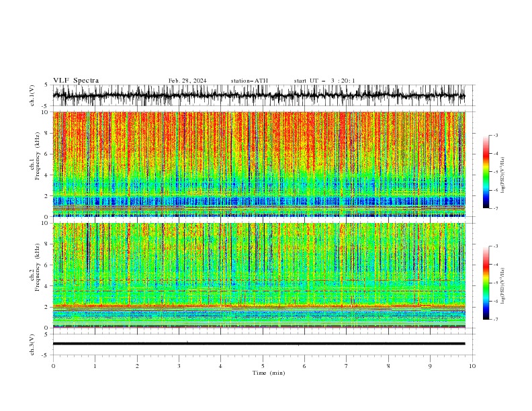This screenshot has width=532, height=411.
Task: Click the "start UT = 3 :20: 1" text
Action: pyautogui.click(x=324, y=81)
